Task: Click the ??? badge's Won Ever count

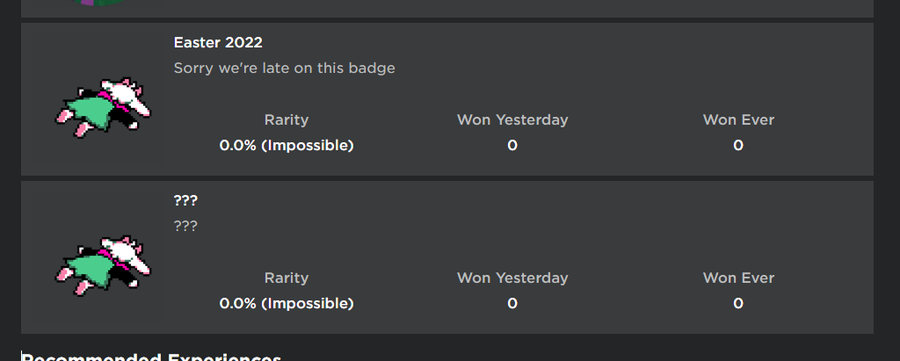Action: pyautogui.click(x=738, y=304)
